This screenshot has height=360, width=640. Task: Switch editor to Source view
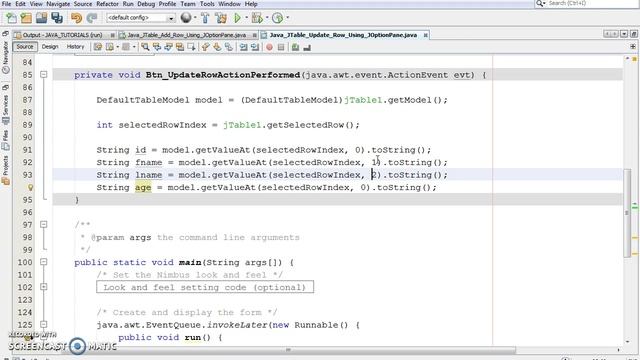click(x=24, y=47)
